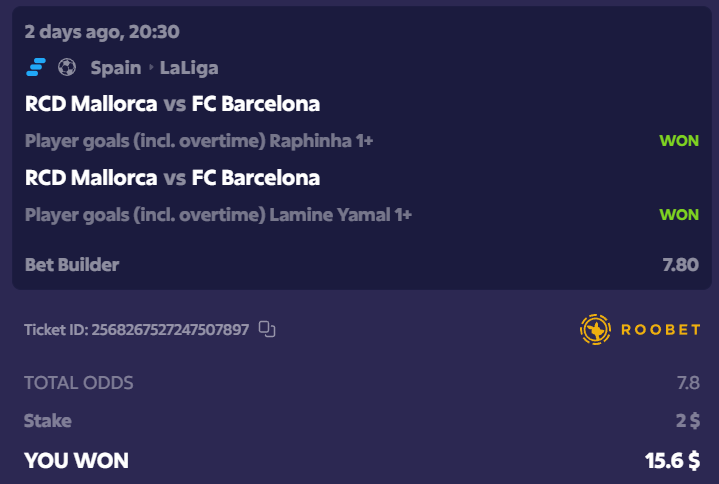
Task: Open the LaLiga league link
Action: 189,68
